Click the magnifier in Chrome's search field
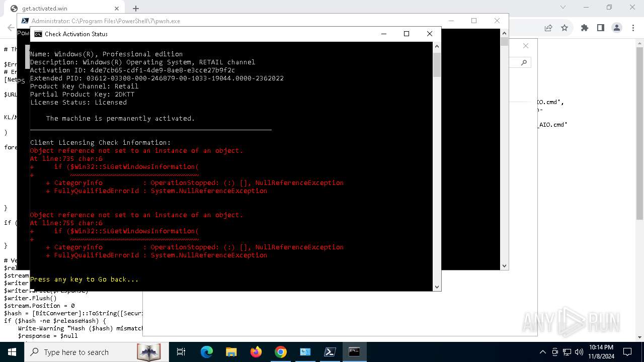The width and height of the screenshot is (644, 362). pos(524,62)
